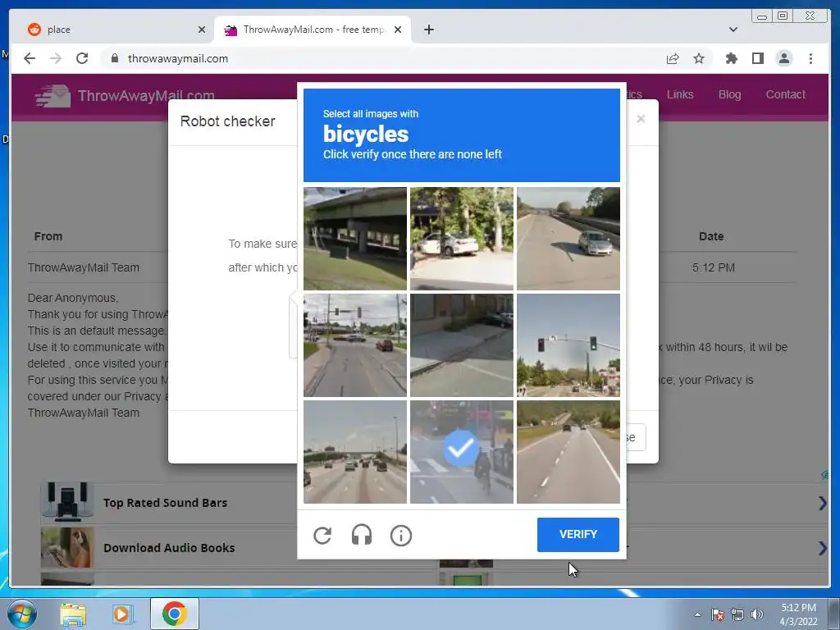Open the Extensions puzzle icon
This screenshot has width=840, height=630.
click(731, 58)
